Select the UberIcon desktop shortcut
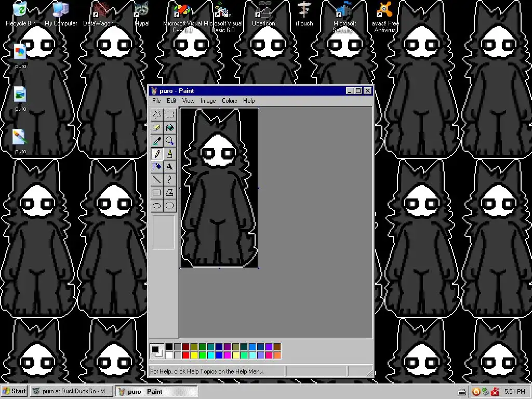This screenshot has width=532, height=399. [263, 14]
